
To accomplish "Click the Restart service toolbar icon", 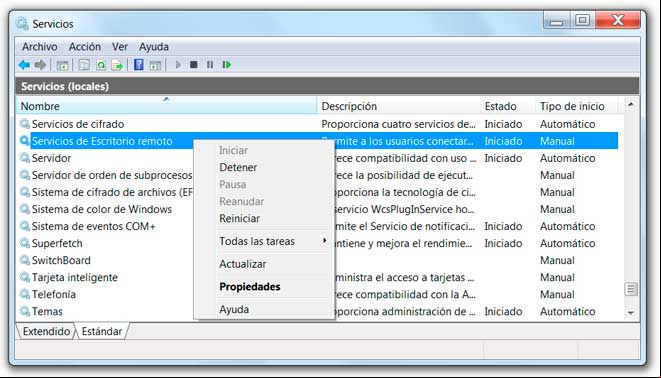I will coord(227,65).
